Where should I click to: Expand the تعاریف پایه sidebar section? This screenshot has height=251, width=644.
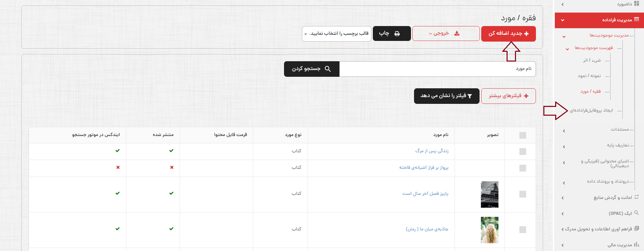click(x=618, y=145)
